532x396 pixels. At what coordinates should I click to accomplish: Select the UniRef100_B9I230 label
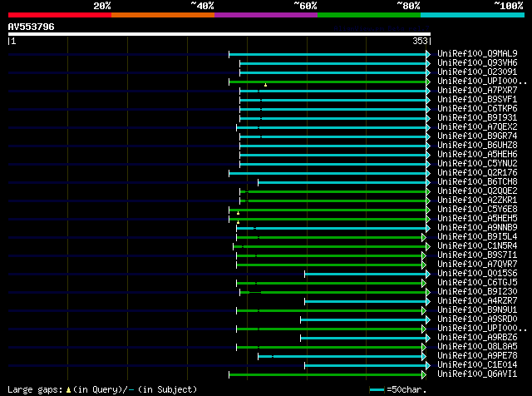[477, 292]
